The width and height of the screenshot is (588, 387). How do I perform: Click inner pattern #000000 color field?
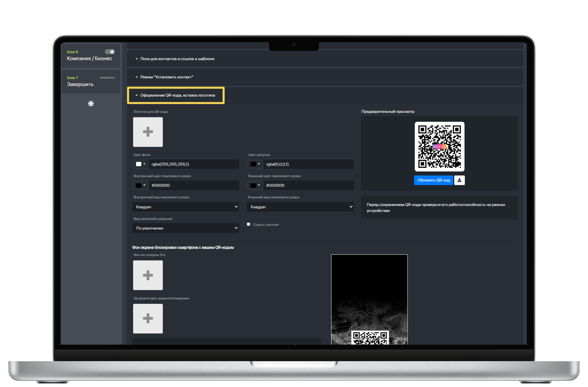coord(193,185)
